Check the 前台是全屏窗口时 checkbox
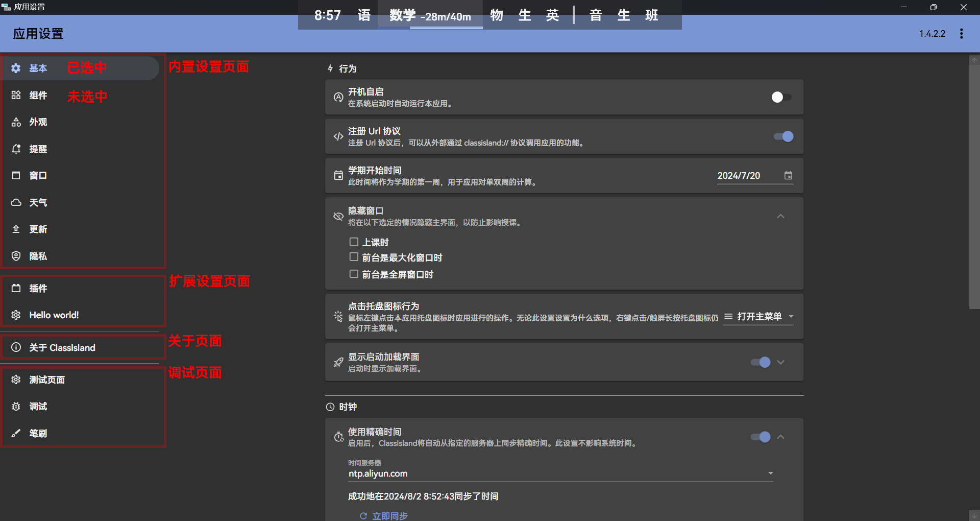Viewport: 980px width, 521px height. (354, 274)
